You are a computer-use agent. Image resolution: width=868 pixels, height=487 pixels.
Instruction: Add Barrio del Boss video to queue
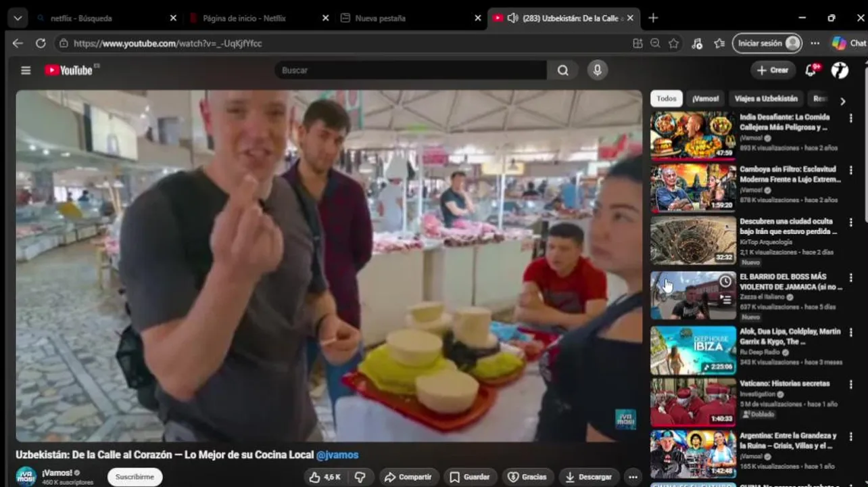725,298
